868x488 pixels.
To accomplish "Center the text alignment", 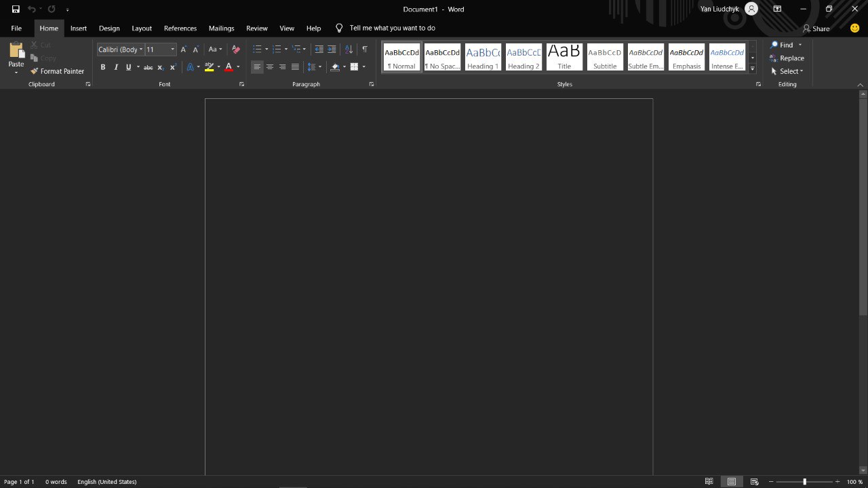I will pyautogui.click(x=270, y=67).
